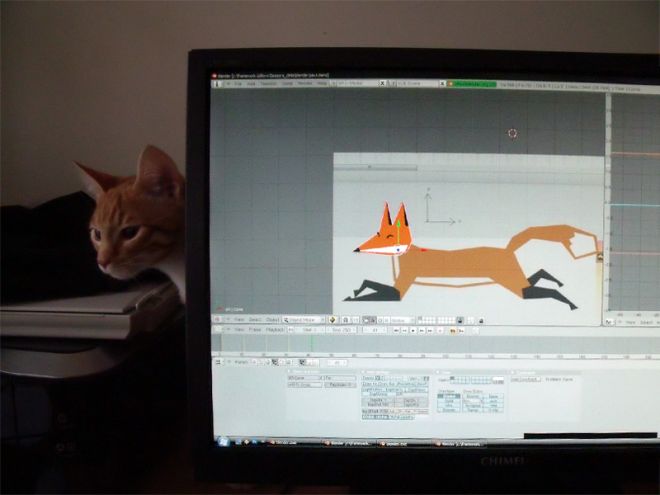Click the 3D cursor in viewport

pyautogui.click(x=512, y=133)
